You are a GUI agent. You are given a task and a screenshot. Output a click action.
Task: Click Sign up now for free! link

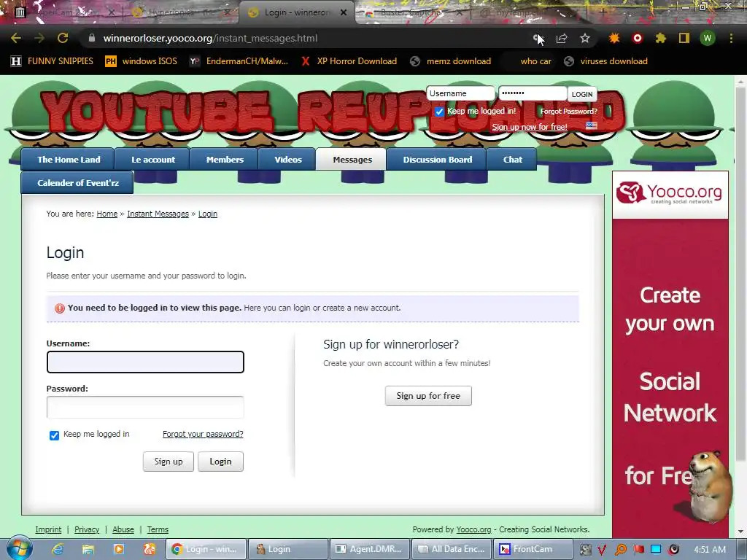[x=530, y=127]
